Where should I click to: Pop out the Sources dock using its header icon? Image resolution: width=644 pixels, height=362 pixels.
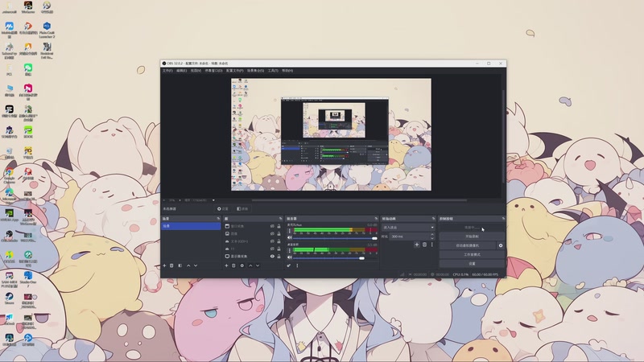tap(280, 219)
